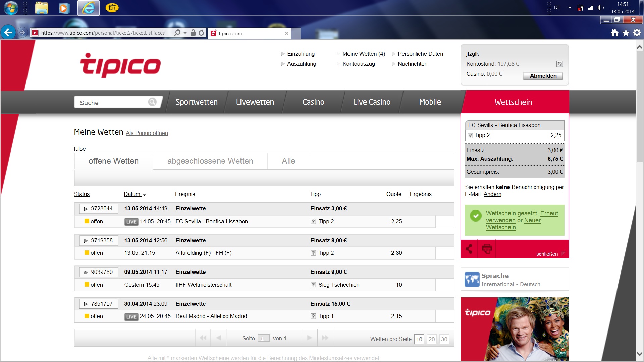Open the Sprache language selector
This screenshot has width=644, height=362.
(x=515, y=280)
